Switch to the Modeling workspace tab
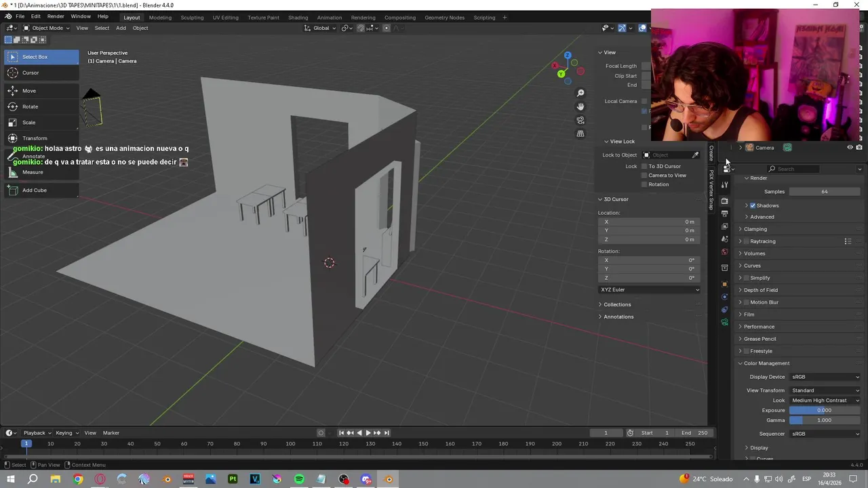 tap(160, 18)
